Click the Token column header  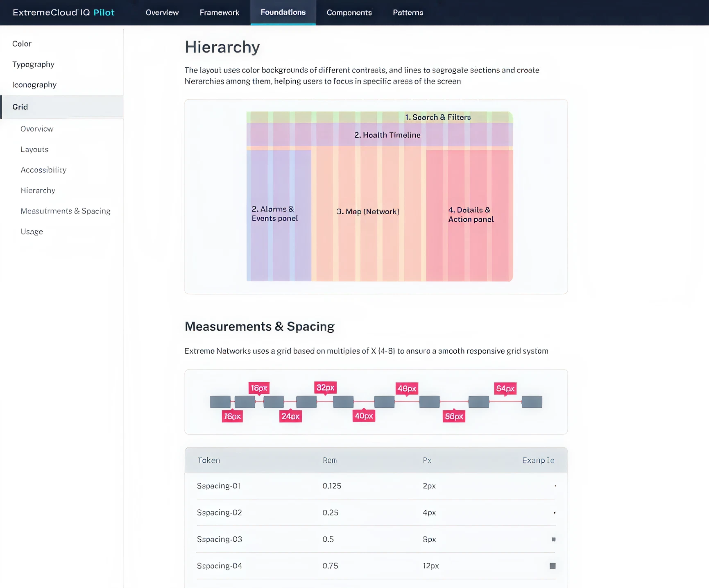pos(208,461)
